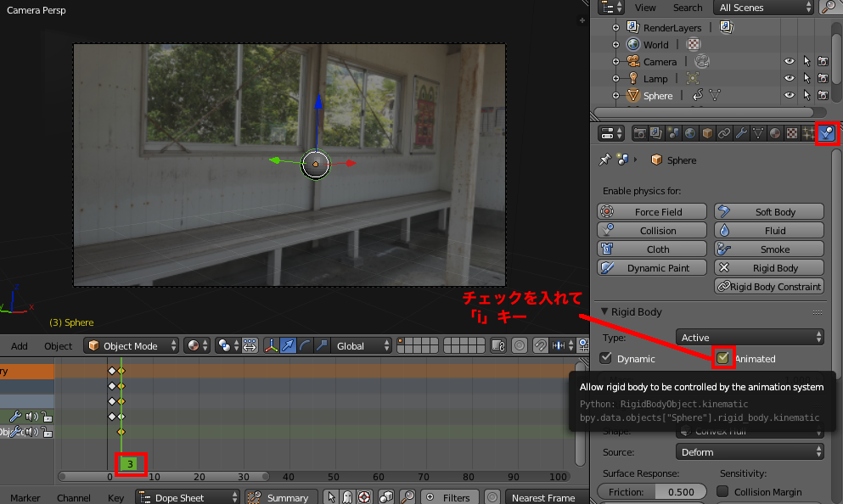The height and width of the screenshot is (504, 843).
Task: Click the Dope Sheet magnifier filter icon
Action: click(x=408, y=497)
